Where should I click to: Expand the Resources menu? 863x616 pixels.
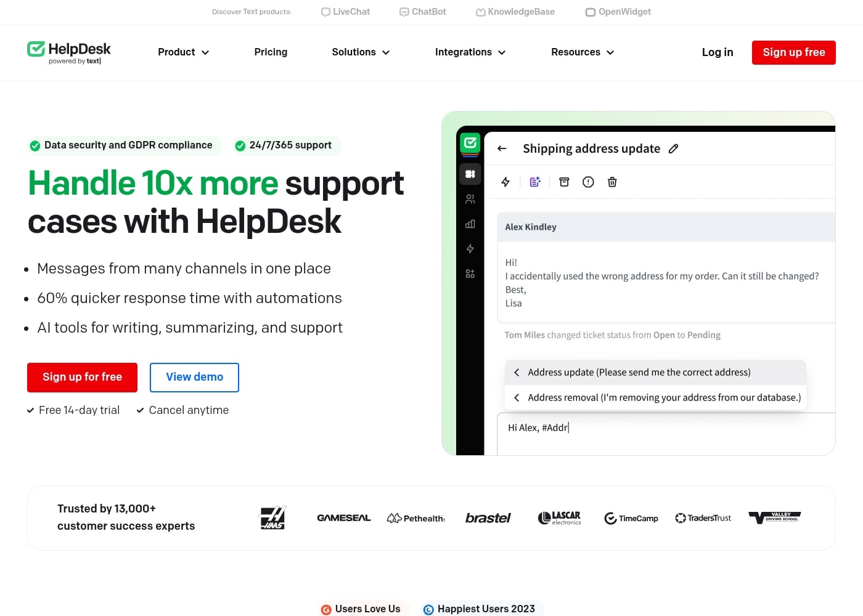(x=582, y=52)
